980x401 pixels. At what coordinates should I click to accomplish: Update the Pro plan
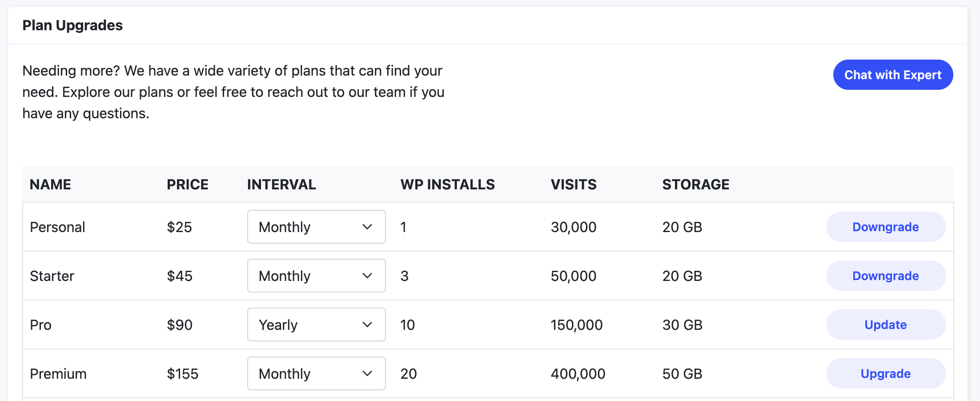click(x=885, y=325)
